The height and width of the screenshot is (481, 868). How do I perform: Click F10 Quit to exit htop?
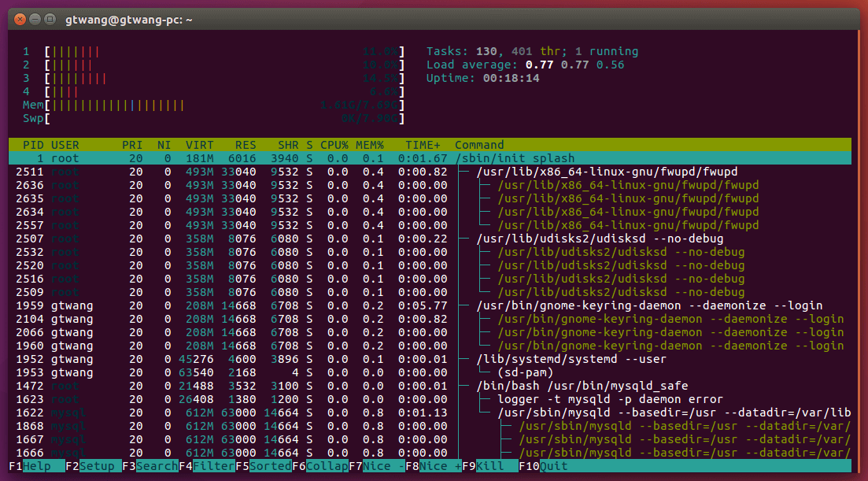click(554, 466)
